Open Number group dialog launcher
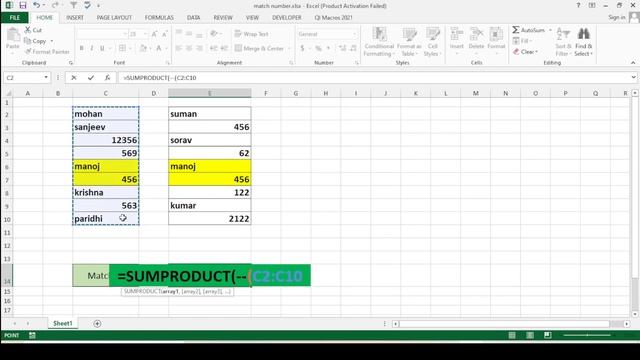640x360 pixels. tap(356, 63)
